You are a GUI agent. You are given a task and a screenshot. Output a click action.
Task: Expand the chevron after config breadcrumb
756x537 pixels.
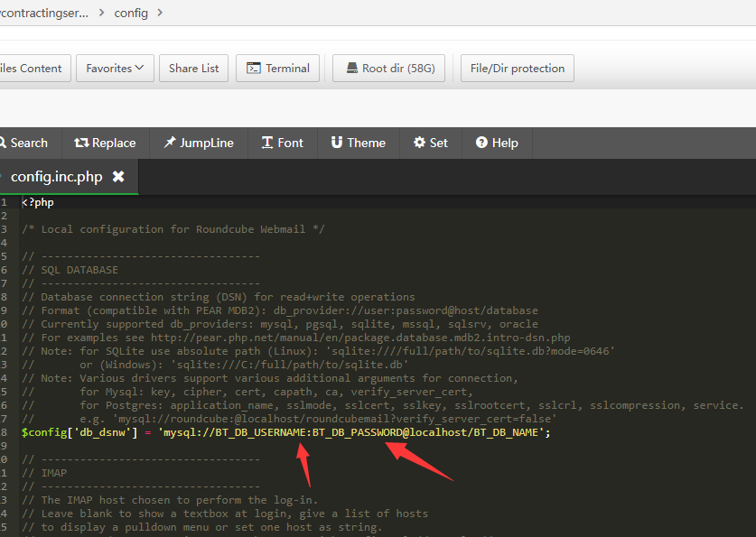(160, 13)
